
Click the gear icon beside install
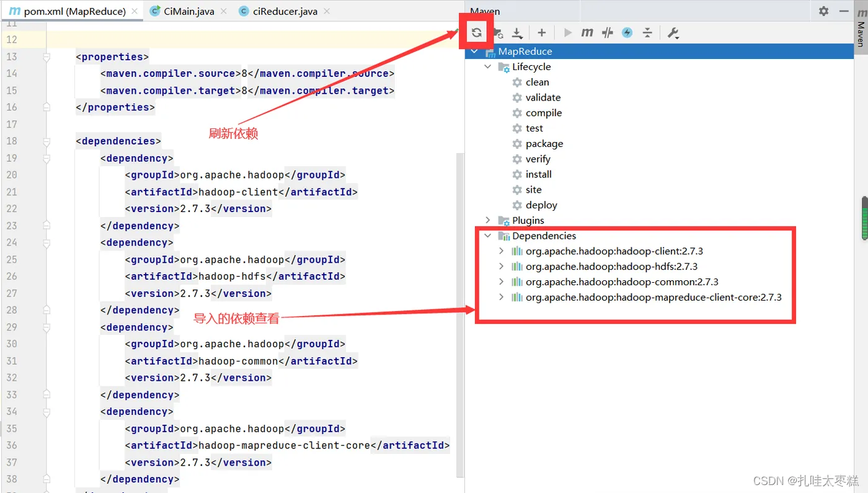point(517,174)
